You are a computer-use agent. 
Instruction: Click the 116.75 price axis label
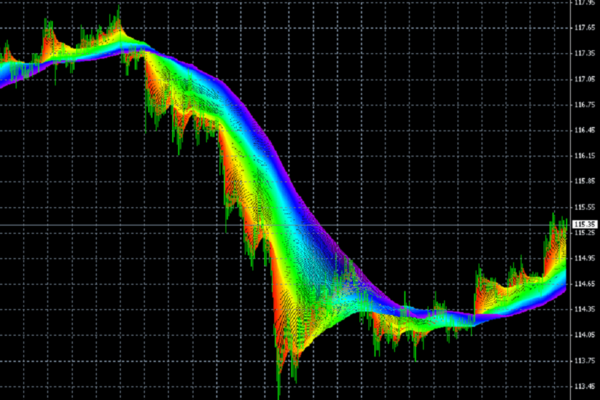(585, 104)
